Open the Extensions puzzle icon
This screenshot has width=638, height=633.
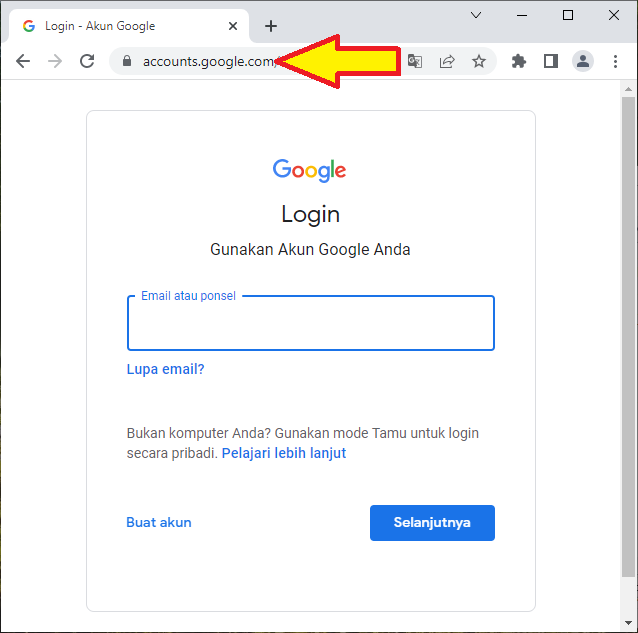point(519,61)
